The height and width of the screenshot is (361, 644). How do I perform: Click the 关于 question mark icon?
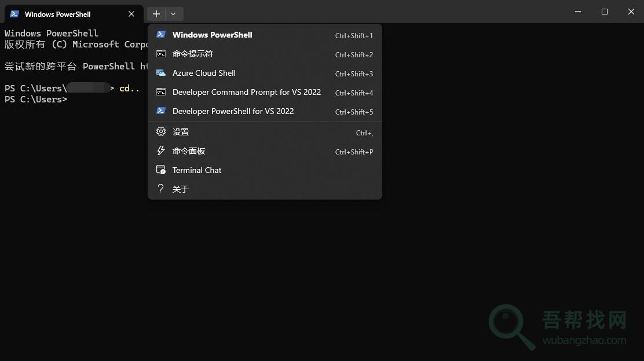tap(161, 189)
